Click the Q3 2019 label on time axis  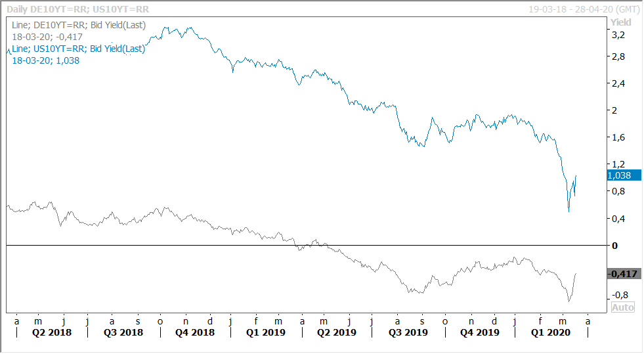pos(408,332)
